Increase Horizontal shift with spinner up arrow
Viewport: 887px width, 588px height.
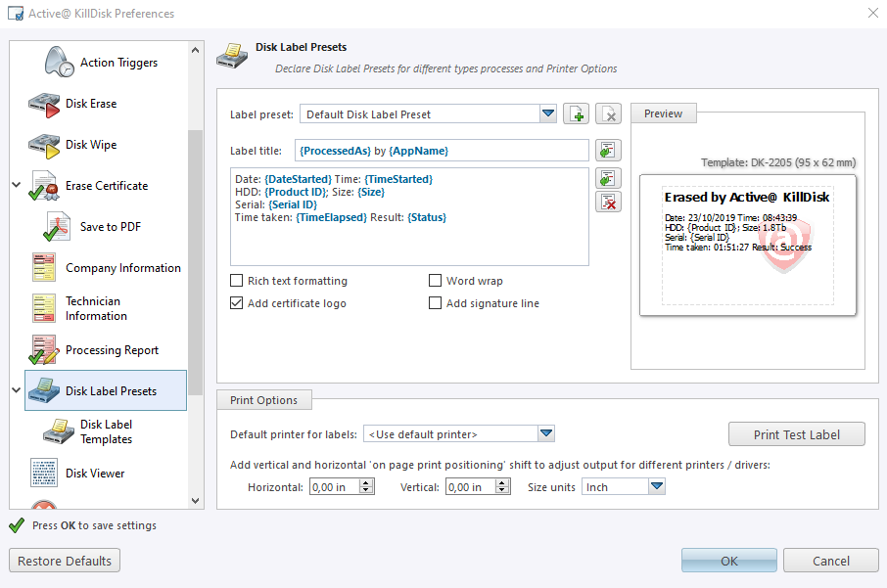click(x=366, y=482)
